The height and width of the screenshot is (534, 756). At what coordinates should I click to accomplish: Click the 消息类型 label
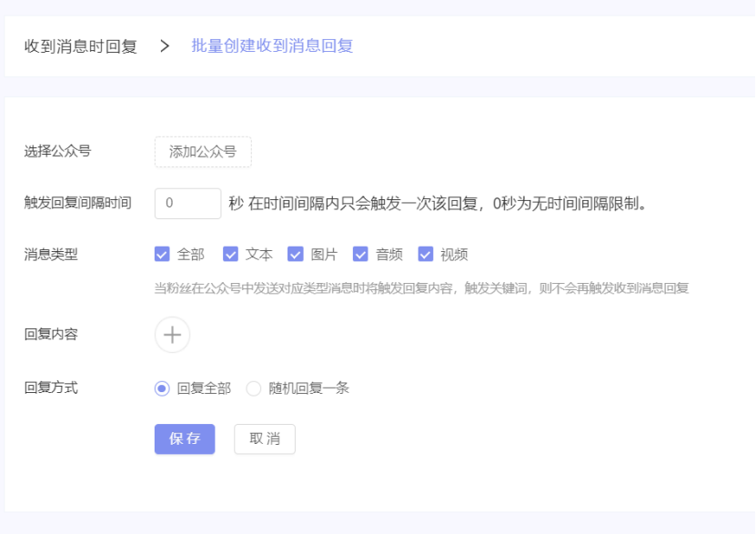(x=51, y=254)
